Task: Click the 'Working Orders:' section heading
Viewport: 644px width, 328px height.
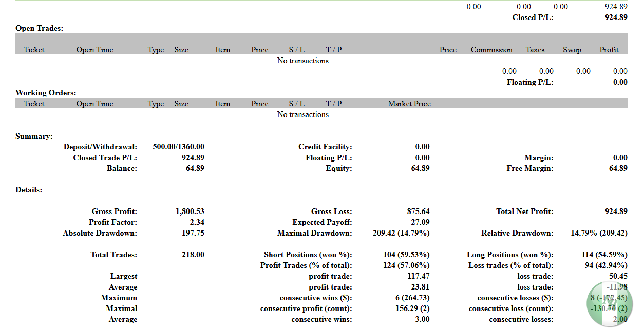Action: click(x=46, y=93)
